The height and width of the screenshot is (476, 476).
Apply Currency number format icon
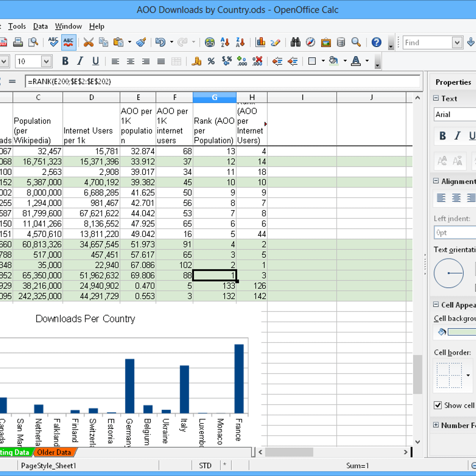[196, 61]
